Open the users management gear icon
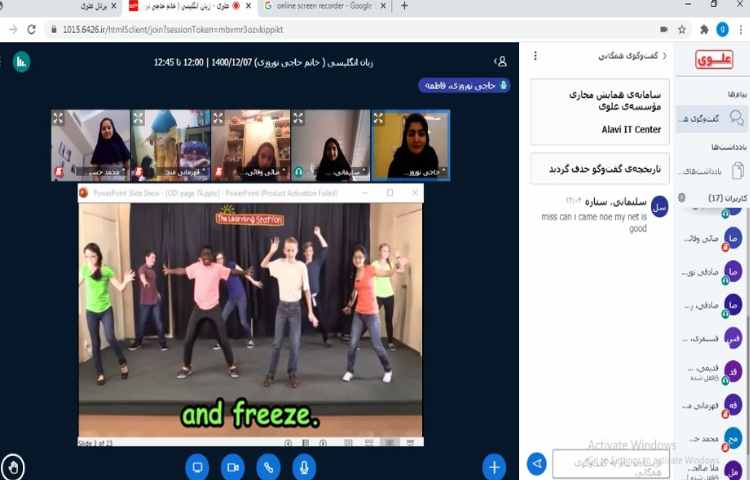The height and width of the screenshot is (480, 750). pyautogui.click(x=682, y=197)
